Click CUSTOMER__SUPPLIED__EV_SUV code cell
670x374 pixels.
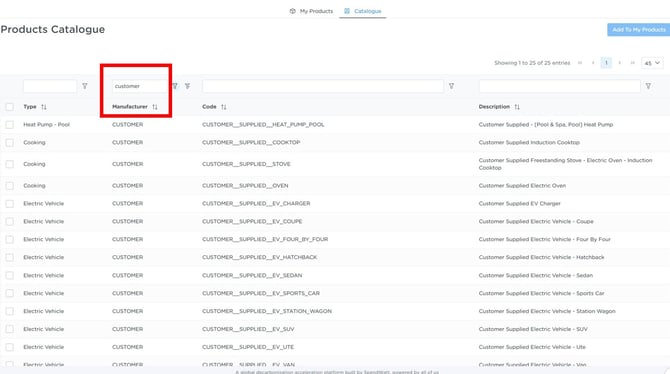248,329
